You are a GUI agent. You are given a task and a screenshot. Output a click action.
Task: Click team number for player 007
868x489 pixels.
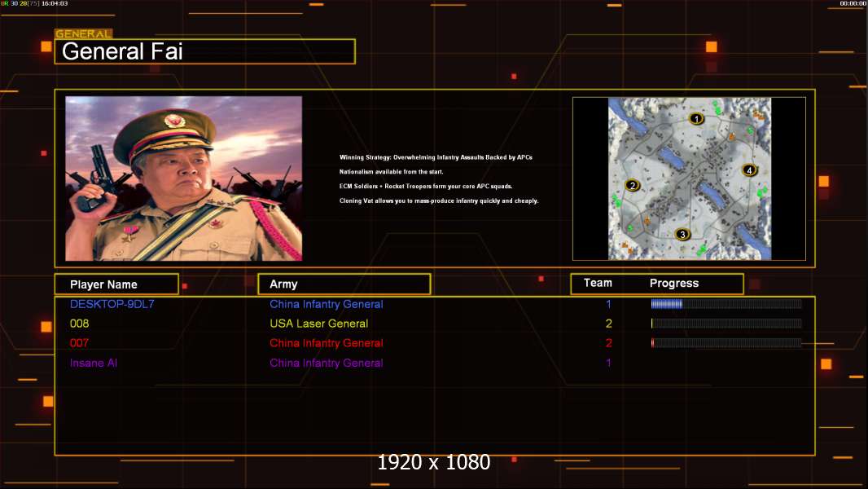point(608,343)
